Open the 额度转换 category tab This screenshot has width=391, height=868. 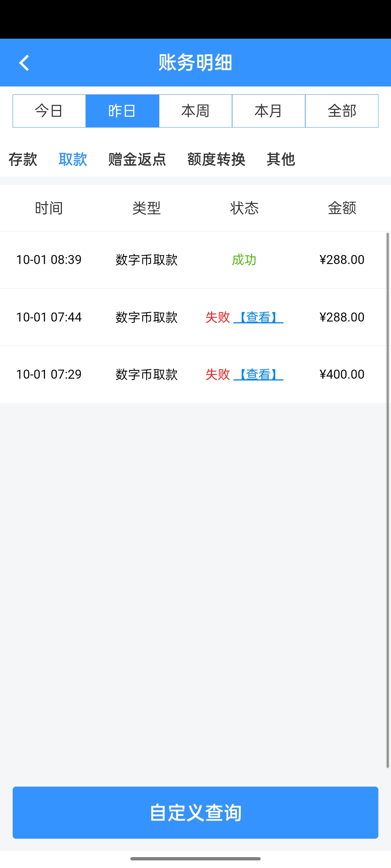216,159
